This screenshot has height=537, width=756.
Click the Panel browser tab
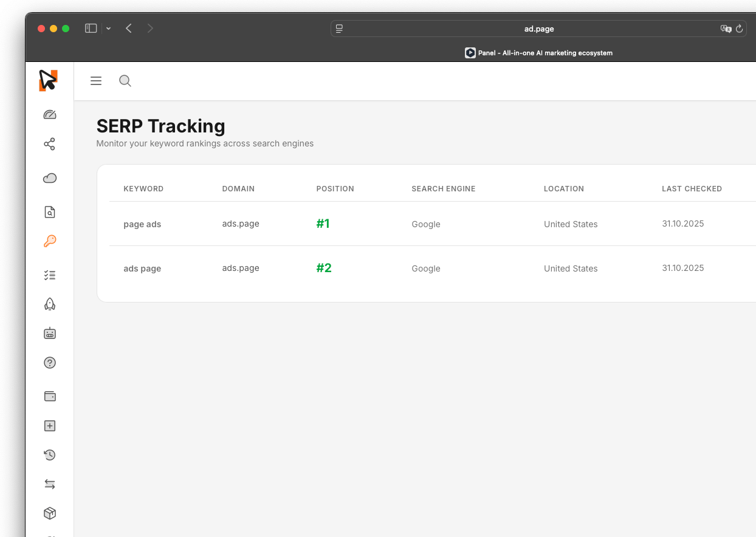pyautogui.click(x=539, y=53)
